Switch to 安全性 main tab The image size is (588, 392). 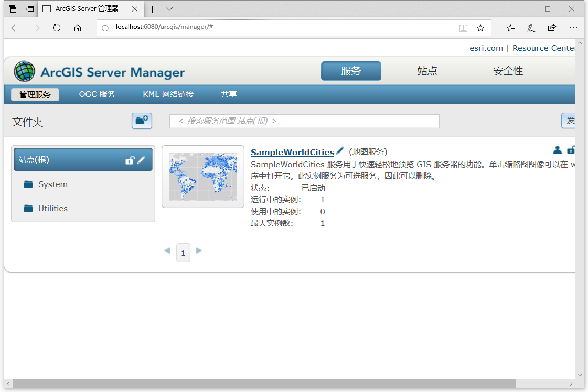tap(508, 71)
